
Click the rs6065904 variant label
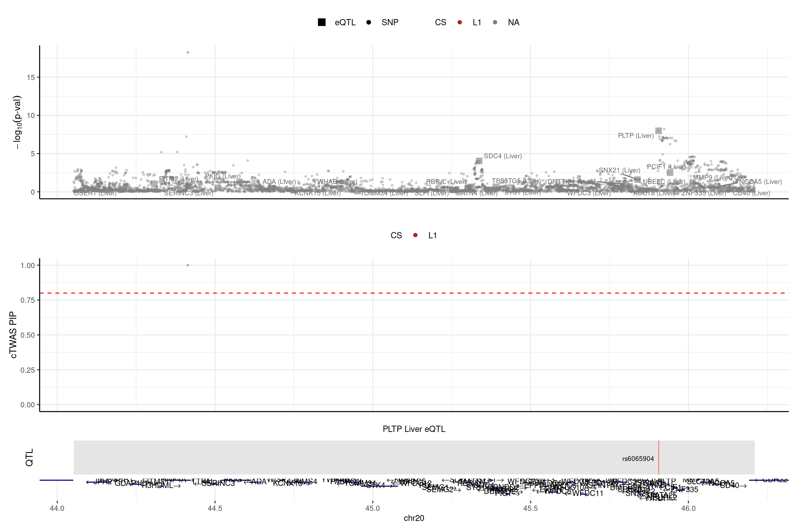click(x=638, y=459)
